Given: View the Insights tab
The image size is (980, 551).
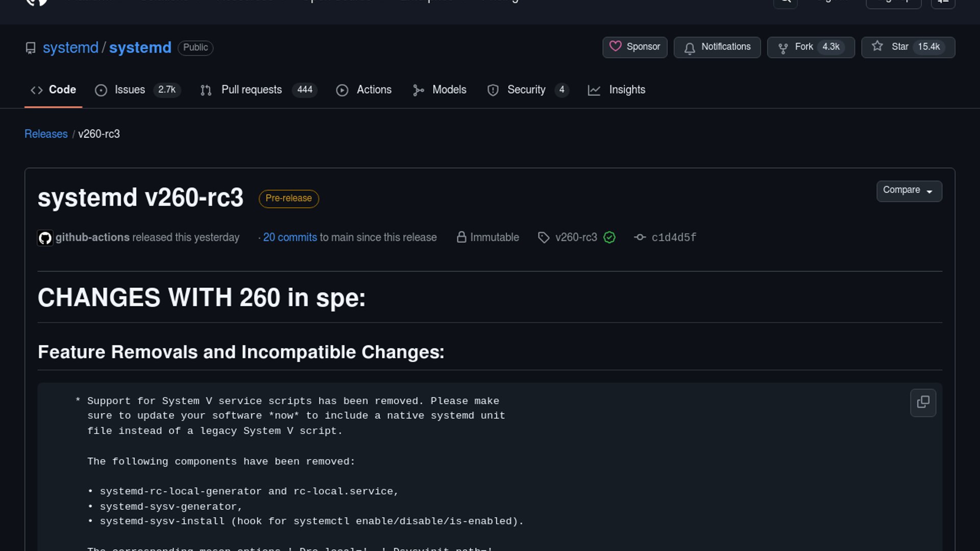Looking at the screenshot, I should coord(627,90).
